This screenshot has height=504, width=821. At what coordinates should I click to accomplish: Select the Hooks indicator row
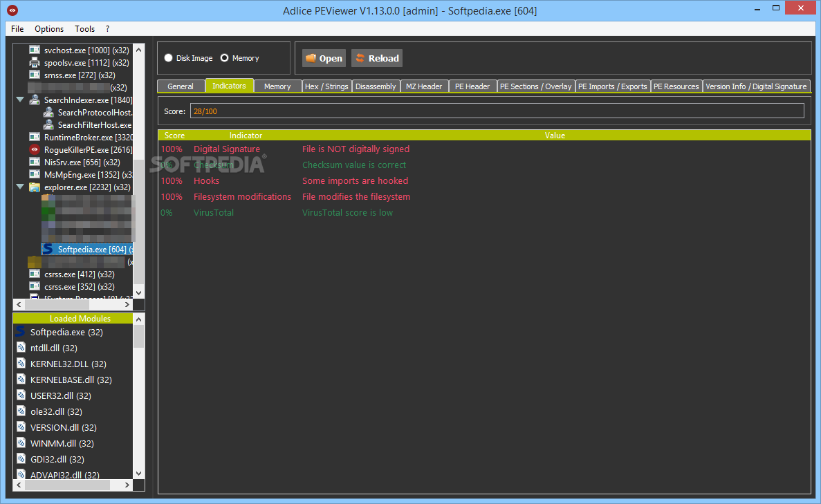[484, 180]
